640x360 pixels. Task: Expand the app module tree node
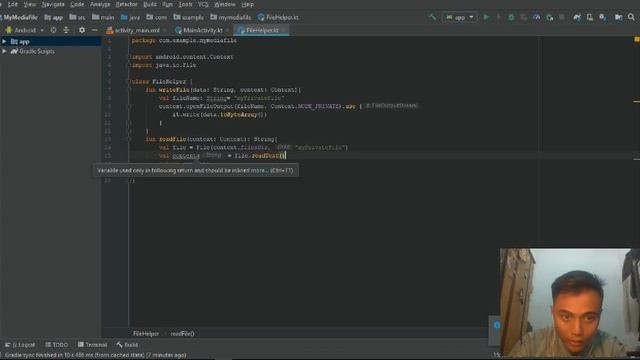tap(4, 41)
